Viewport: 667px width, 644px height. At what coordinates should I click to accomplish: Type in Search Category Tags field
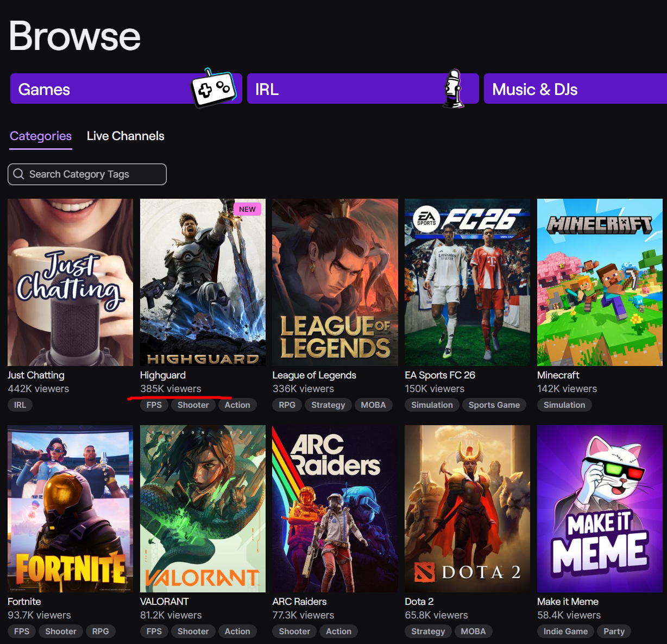[x=92, y=174]
